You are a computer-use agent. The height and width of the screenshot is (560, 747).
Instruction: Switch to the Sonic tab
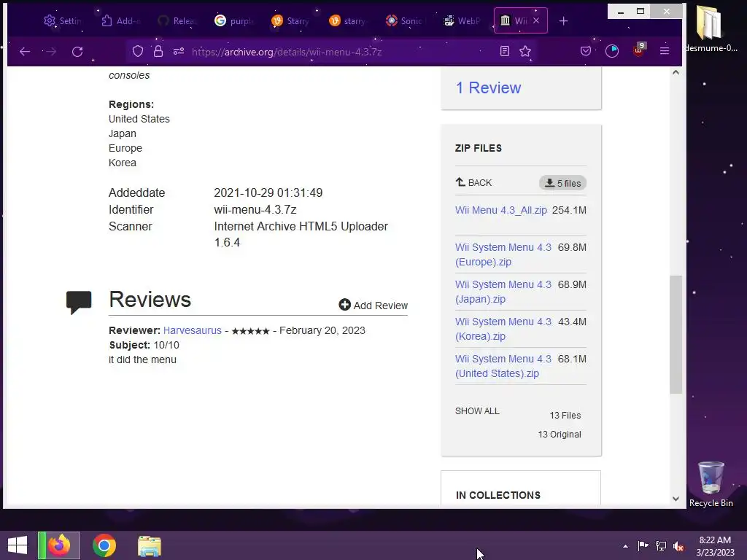405,21
